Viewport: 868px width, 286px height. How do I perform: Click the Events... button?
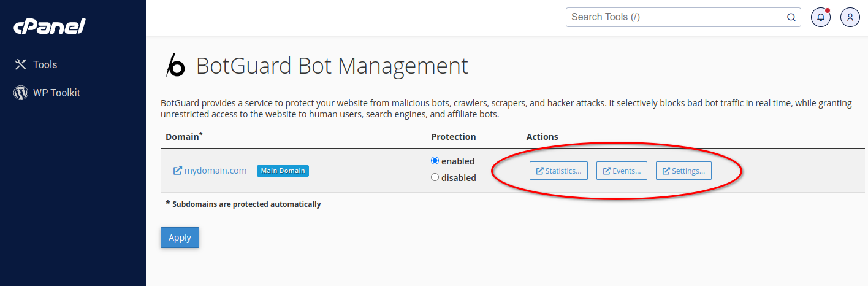pos(622,171)
